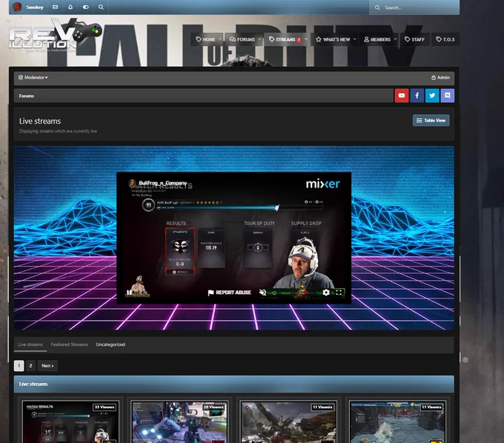Open the Admin link
Image resolution: width=504 pixels, height=443 pixels.
[440, 78]
